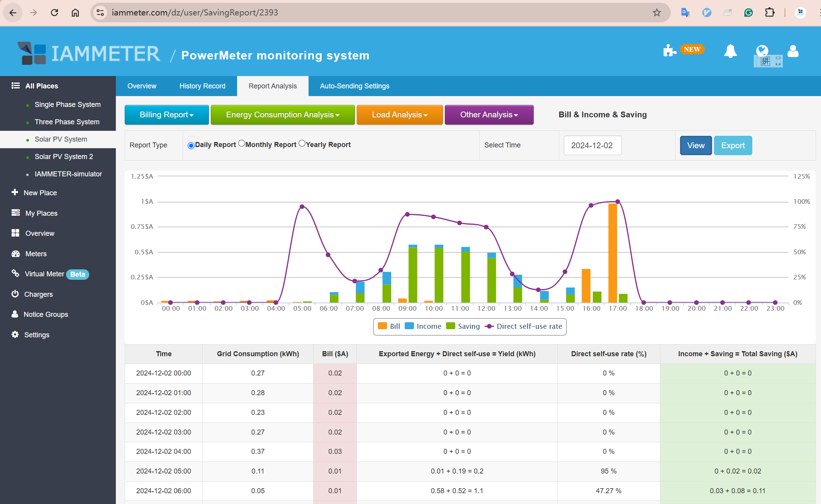
Task: Open the notifications bell icon
Action: pos(730,51)
